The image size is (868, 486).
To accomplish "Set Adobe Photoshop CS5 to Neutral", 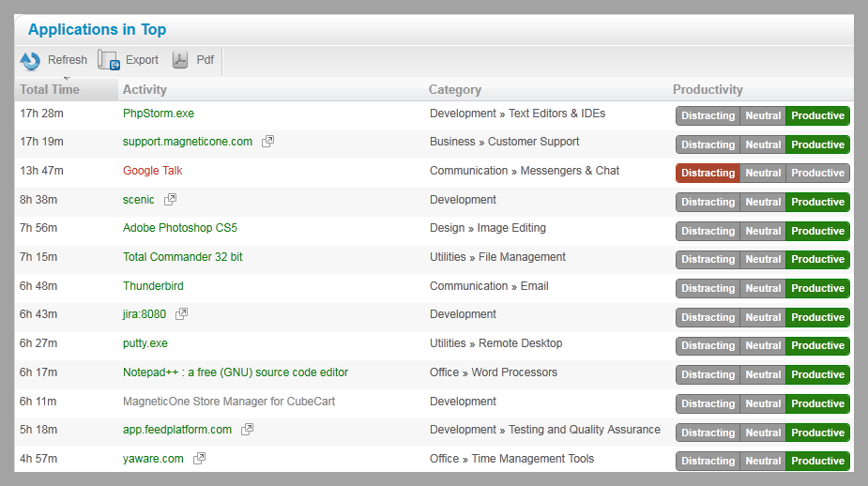I will click(763, 231).
